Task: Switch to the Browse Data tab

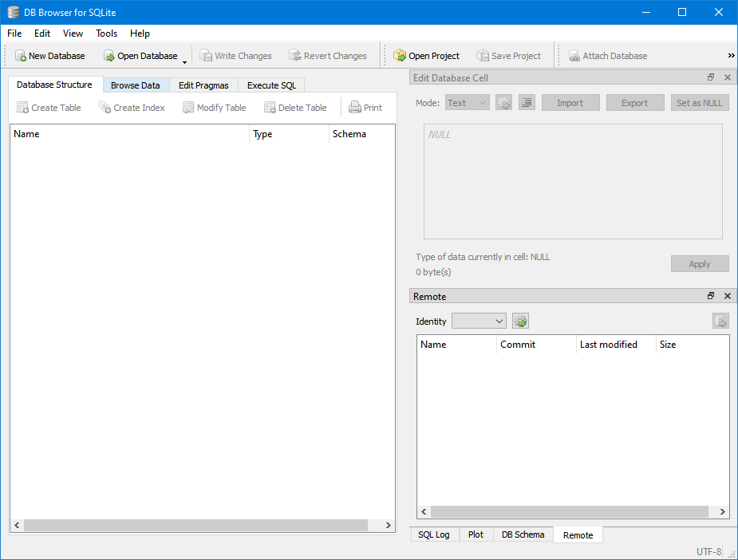Action: pos(135,85)
